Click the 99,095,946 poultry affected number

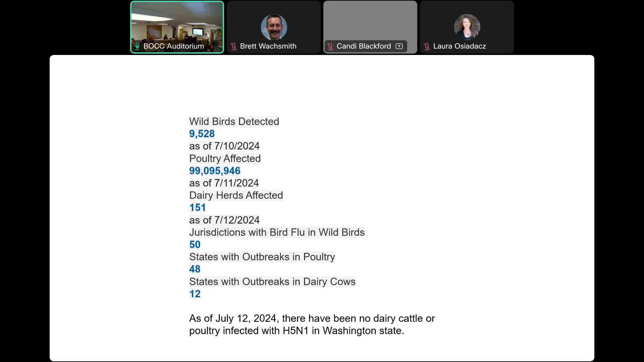pyautogui.click(x=215, y=171)
